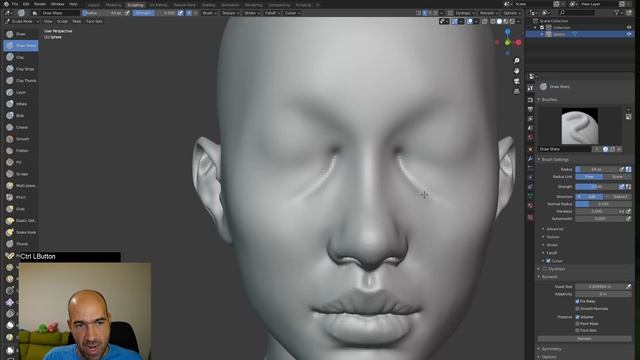The height and width of the screenshot is (360, 640).
Task: Click the viewport pan hand icon
Action: pos(517,71)
